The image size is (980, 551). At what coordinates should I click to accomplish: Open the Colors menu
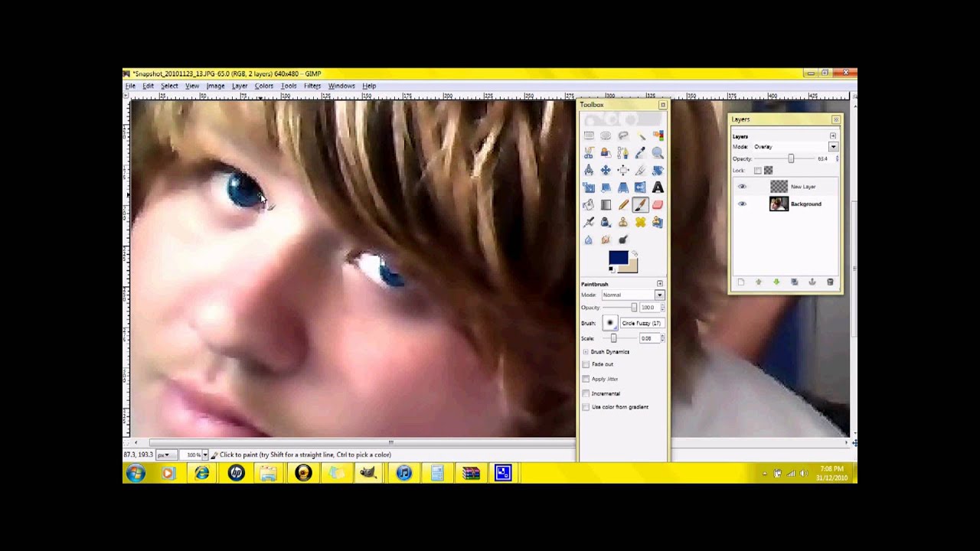(264, 86)
